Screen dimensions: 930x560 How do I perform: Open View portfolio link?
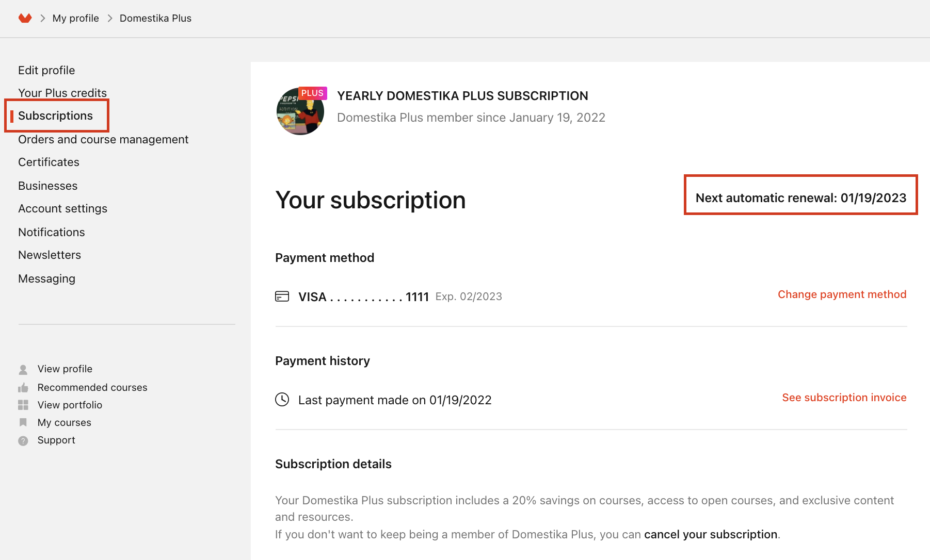click(70, 405)
